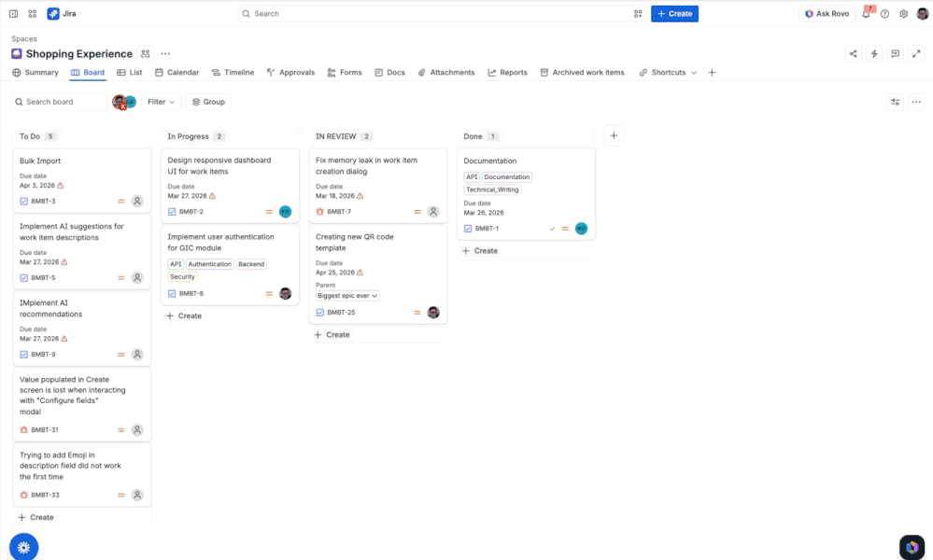Open the automation lightning bolt icon
The width and height of the screenshot is (933, 560).
pyautogui.click(x=874, y=53)
